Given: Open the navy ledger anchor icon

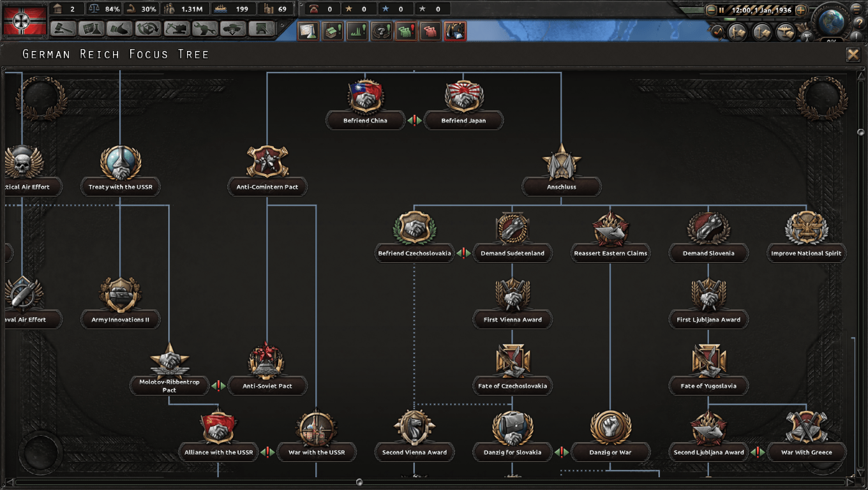Looking at the screenshot, I should (762, 32).
